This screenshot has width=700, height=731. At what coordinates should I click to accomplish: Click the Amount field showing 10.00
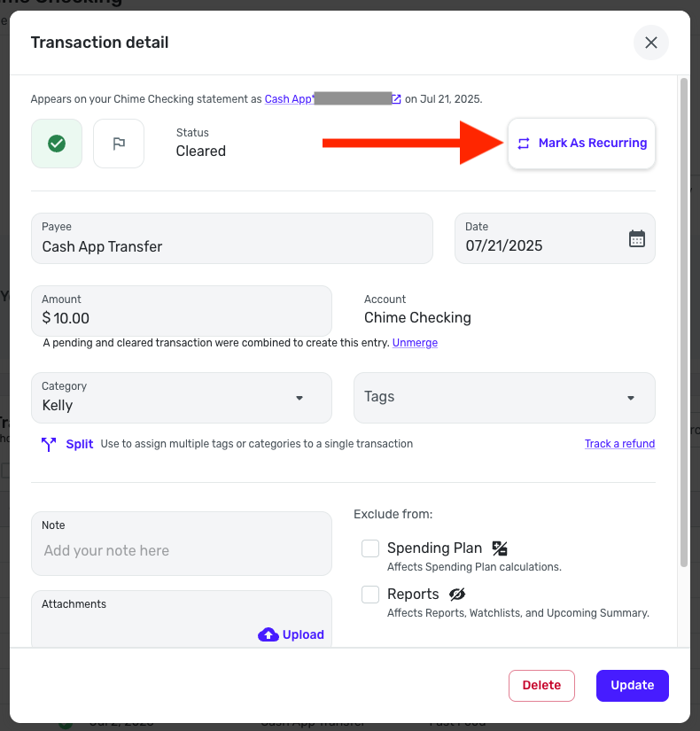pyautogui.click(x=182, y=311)
